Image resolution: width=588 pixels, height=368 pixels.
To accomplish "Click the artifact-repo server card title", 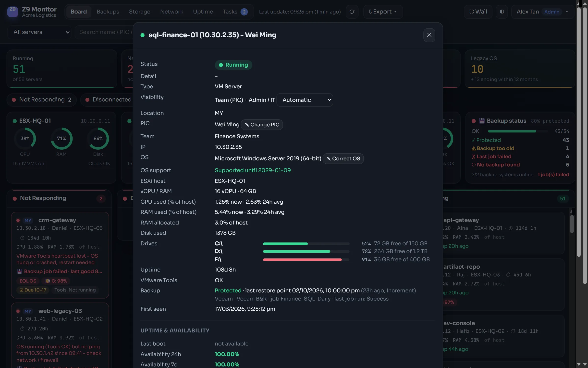I will 462,267.
